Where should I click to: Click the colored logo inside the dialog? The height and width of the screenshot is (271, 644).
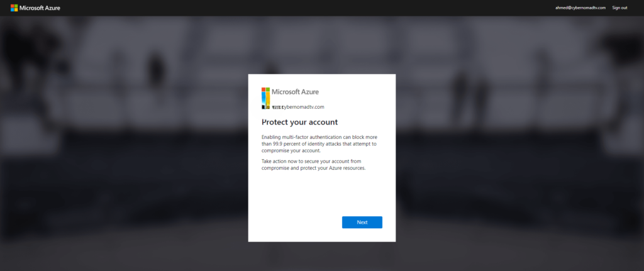click(265, 97)
